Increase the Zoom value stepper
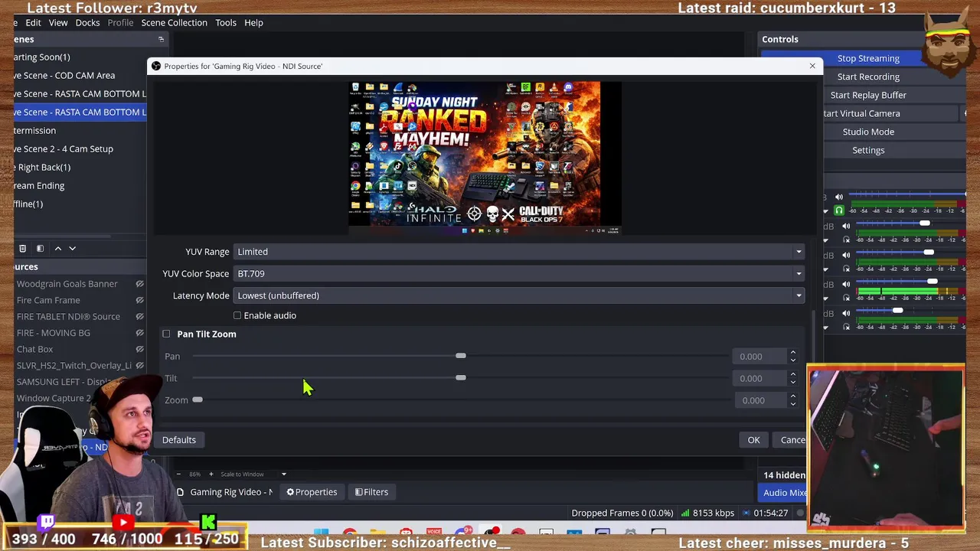The height and width of the screenshot is (551, 980). [x=792, y=397]
